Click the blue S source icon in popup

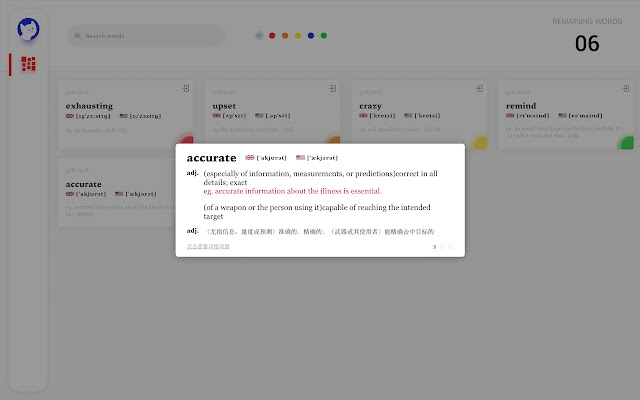click(434, 247)
